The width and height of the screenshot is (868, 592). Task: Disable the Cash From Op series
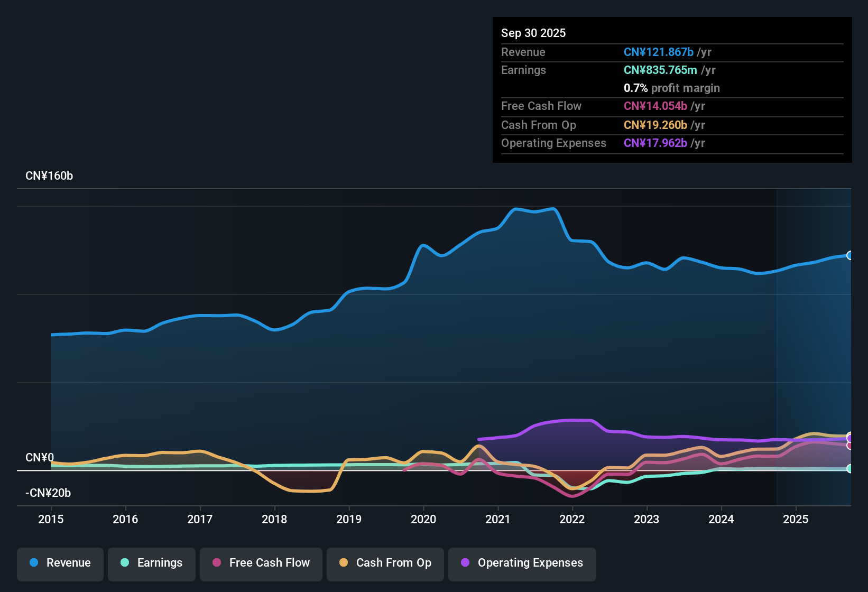point(385,564)
